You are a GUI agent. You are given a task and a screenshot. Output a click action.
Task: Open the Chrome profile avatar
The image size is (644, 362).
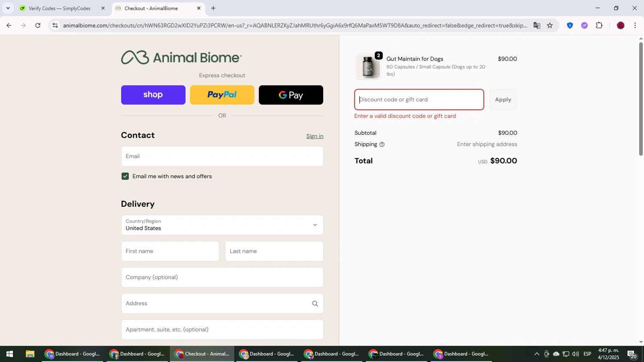[620, 25]
